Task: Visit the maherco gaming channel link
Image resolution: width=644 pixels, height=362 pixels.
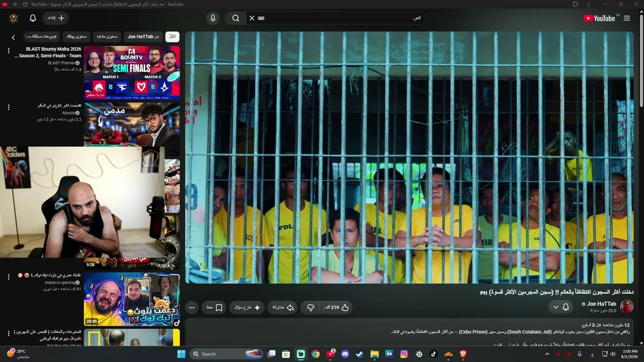Action: [60, 283]
